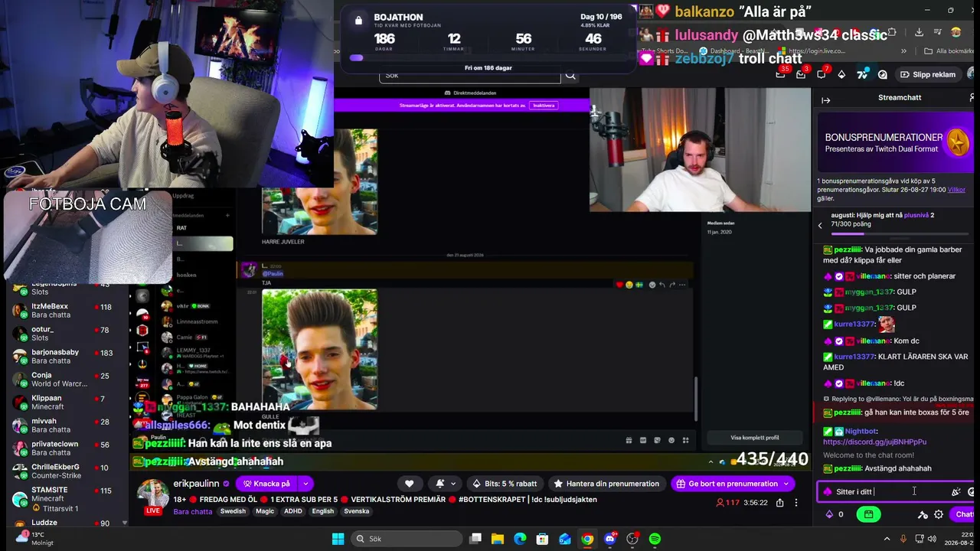Click Hantera din prenumeration button
The width and height of the screenshot is (980, 551).
606,484
